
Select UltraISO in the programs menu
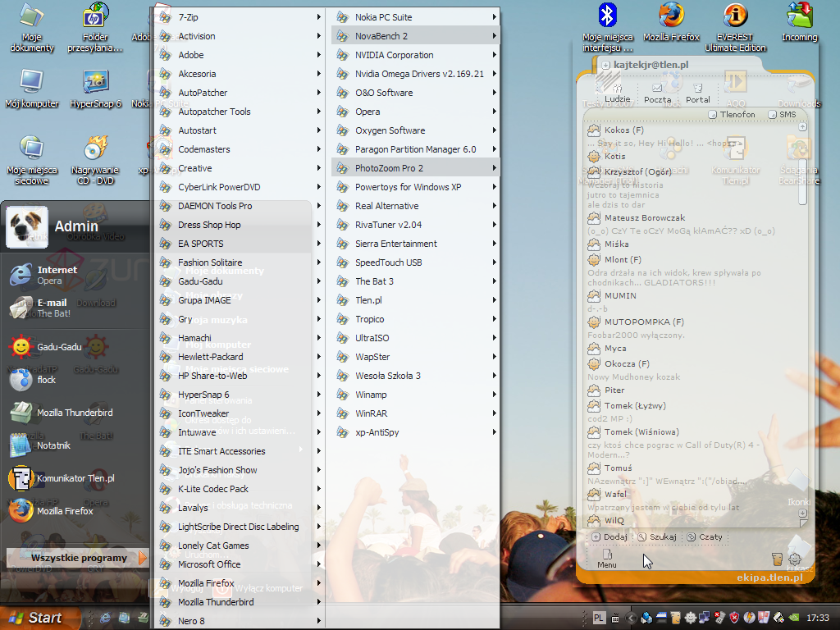tap(416, 337)
